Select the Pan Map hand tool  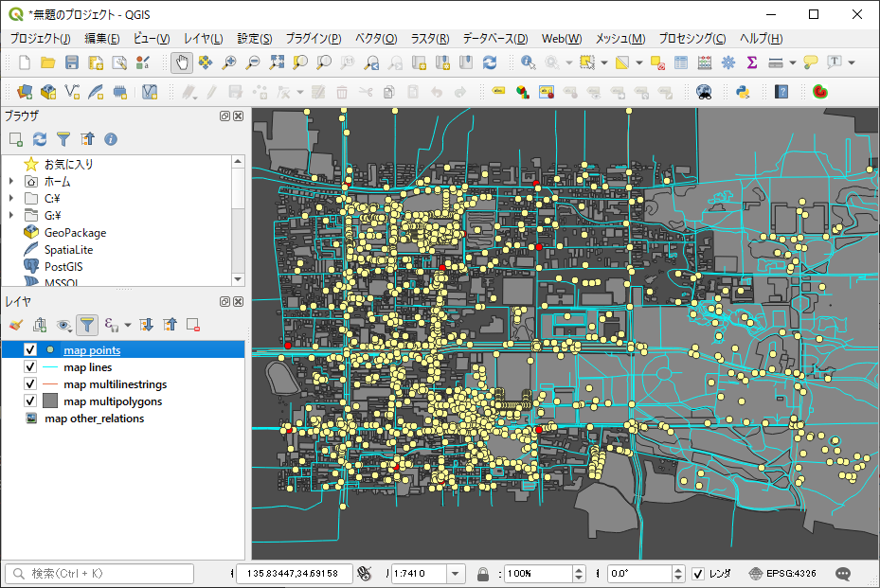(181, 62)
